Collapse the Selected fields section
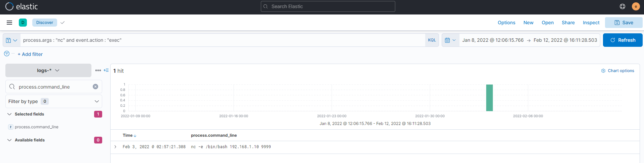 [x=9, y=114]
